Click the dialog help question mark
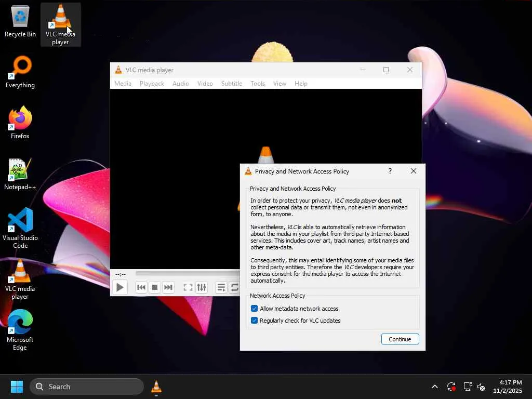The height and width of the screenshot is (399, 532). click(390, 171)
